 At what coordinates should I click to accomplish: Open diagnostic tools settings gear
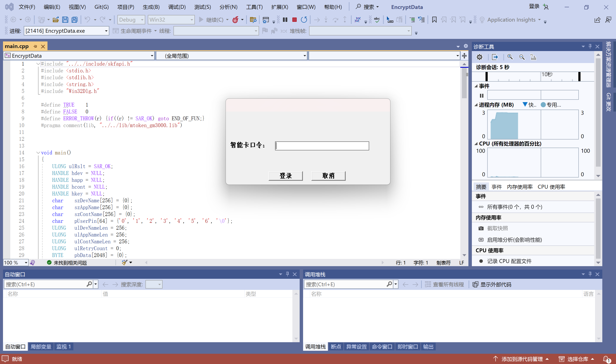pyautogui.click(x=479, y=57)
